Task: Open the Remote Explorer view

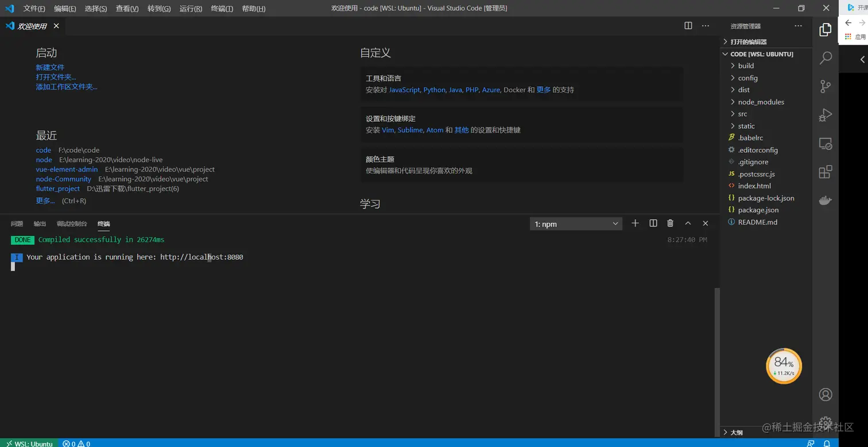Action: click(x=826, y=144)
